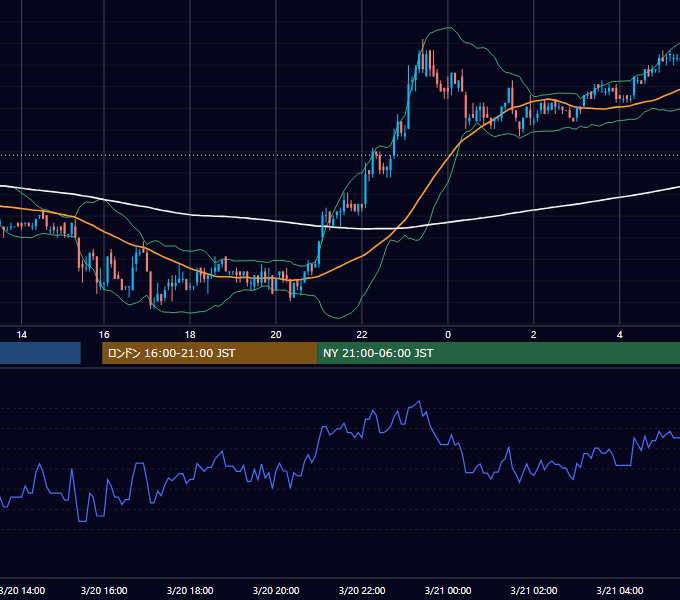The image size is (680, 600).
Task: Click the '3/21 00:00' indicator axis label
Action: (448, 591)
